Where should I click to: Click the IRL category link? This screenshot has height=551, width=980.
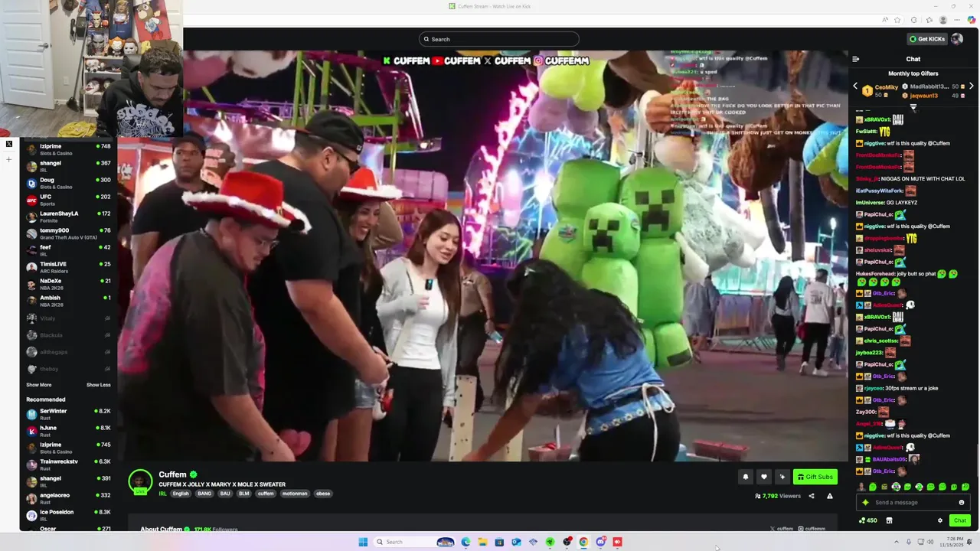click(162, 494)
